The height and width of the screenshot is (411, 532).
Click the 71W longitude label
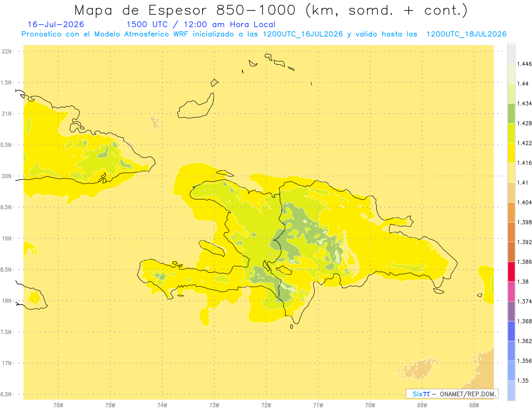[318, 405]
